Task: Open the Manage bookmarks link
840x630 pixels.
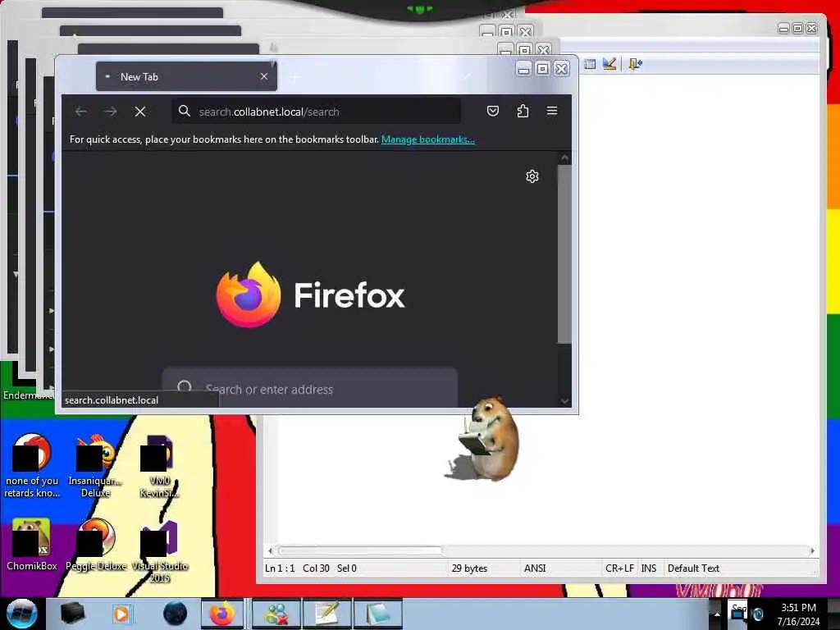Action: (x=428, y=139)
